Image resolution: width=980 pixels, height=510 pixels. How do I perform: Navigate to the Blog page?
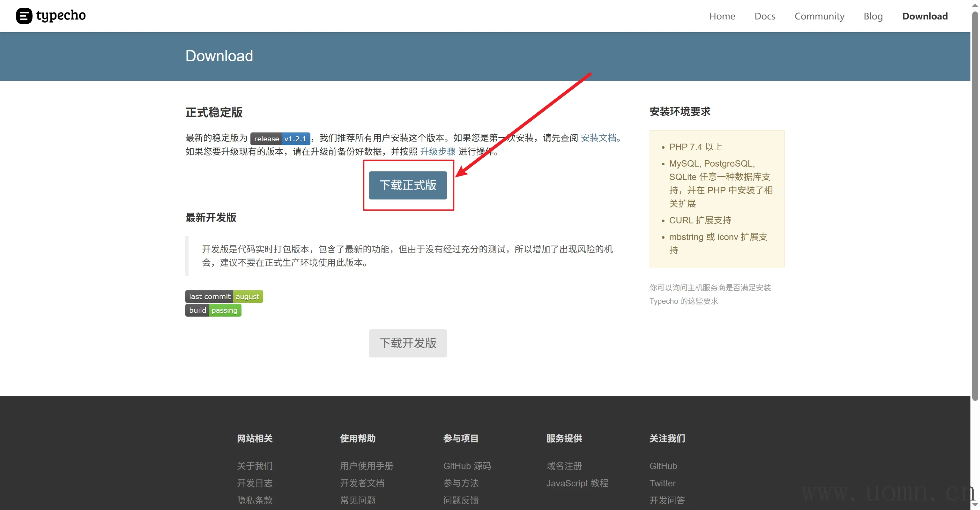873,16
